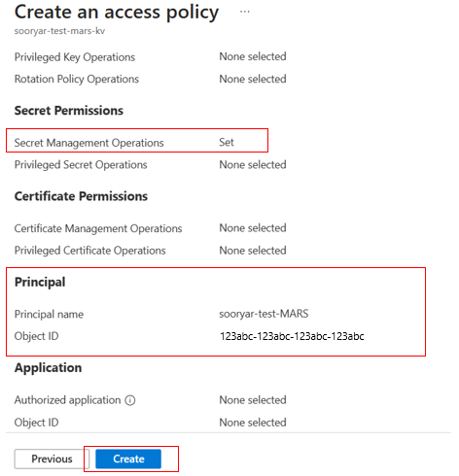459x476 pixels.
Task: Click the Privileged Certificate Operations label
Action: (89, 251)
